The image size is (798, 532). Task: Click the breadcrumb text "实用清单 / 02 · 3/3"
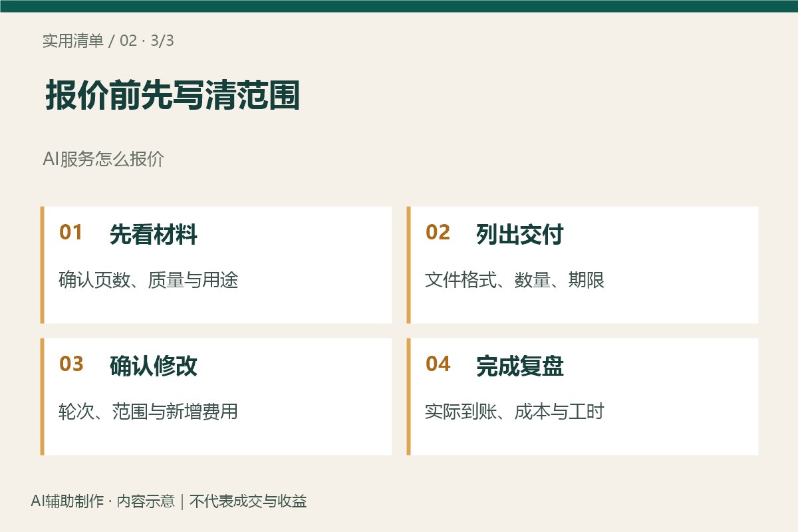tap(108, 41)
